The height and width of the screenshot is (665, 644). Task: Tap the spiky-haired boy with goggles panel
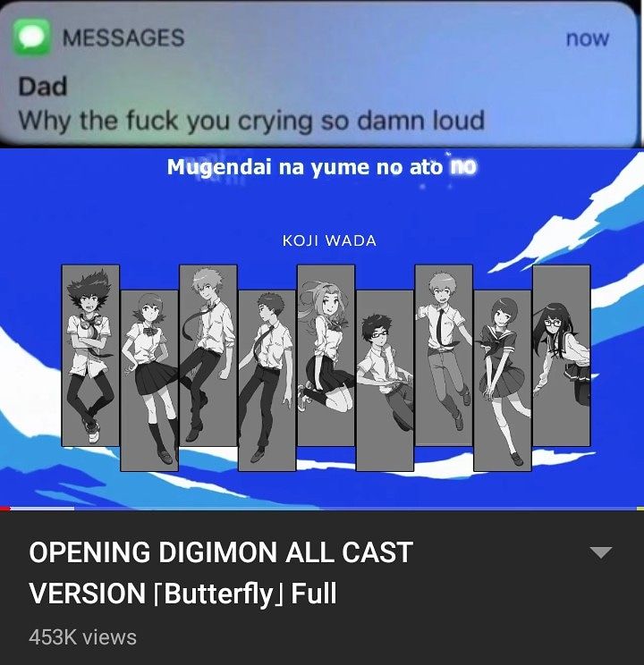[x=90, y=356]
